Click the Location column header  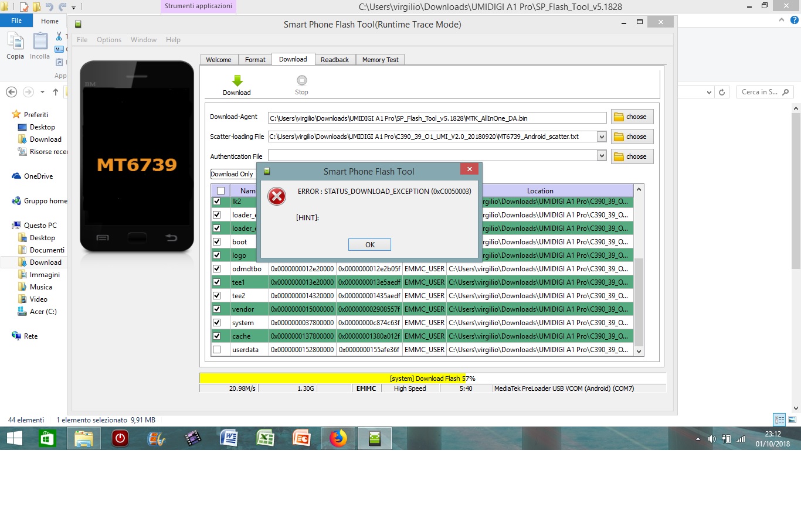tap(540, 190)
